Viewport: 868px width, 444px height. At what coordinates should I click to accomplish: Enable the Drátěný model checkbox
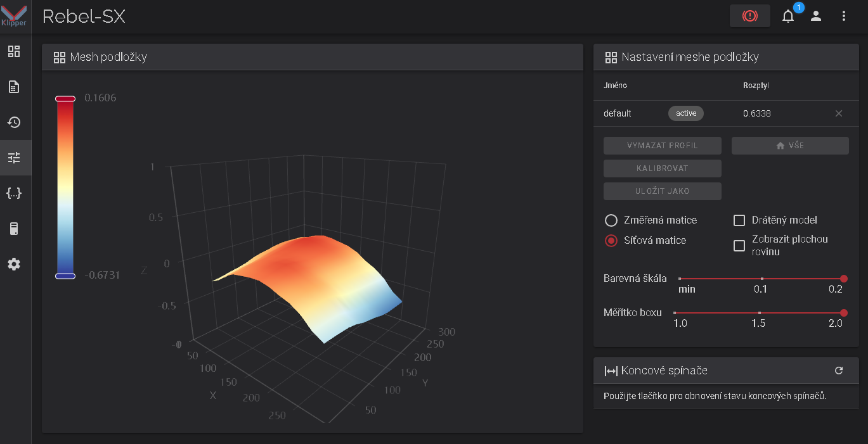coord(739,220)
